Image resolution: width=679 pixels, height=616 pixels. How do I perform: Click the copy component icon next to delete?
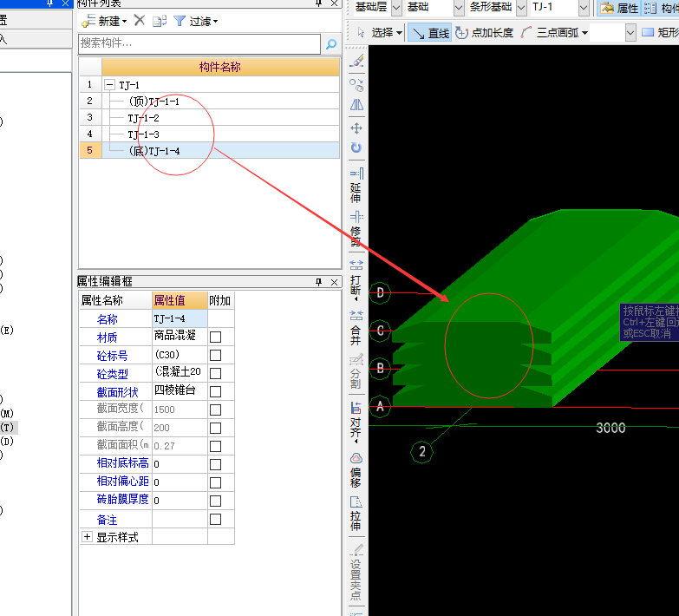(x=160, y=21)
